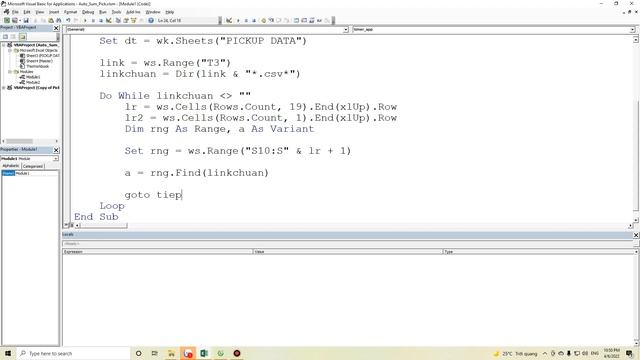Select Sheet4 (Master) in project tree
The width and height of the screenshot is (640, 360).
39,61
